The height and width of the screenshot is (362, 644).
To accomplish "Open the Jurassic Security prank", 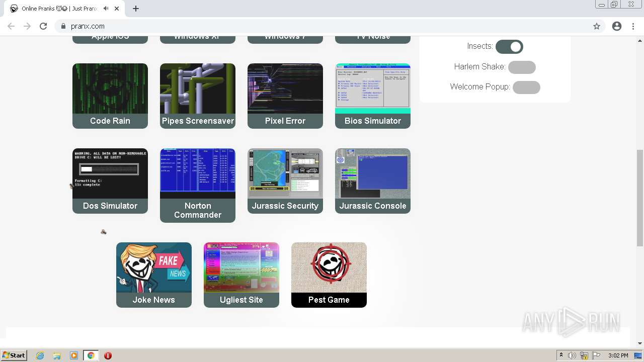I will click(285, 181).
